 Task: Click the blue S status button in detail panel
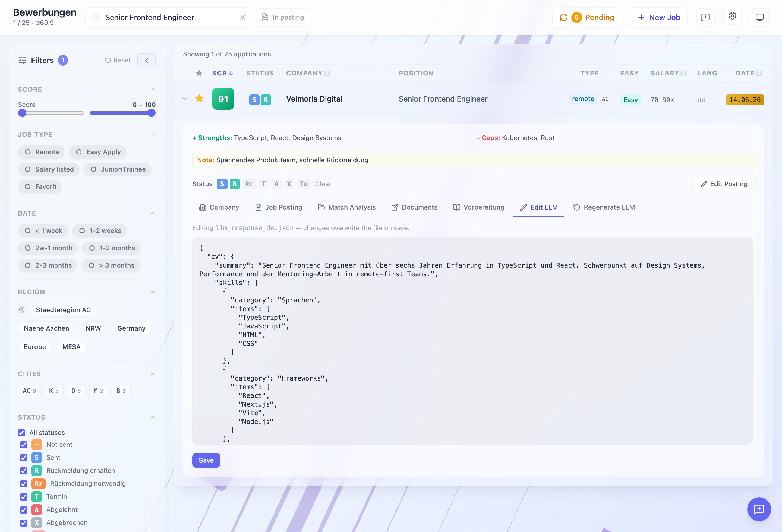click(222, 184)
